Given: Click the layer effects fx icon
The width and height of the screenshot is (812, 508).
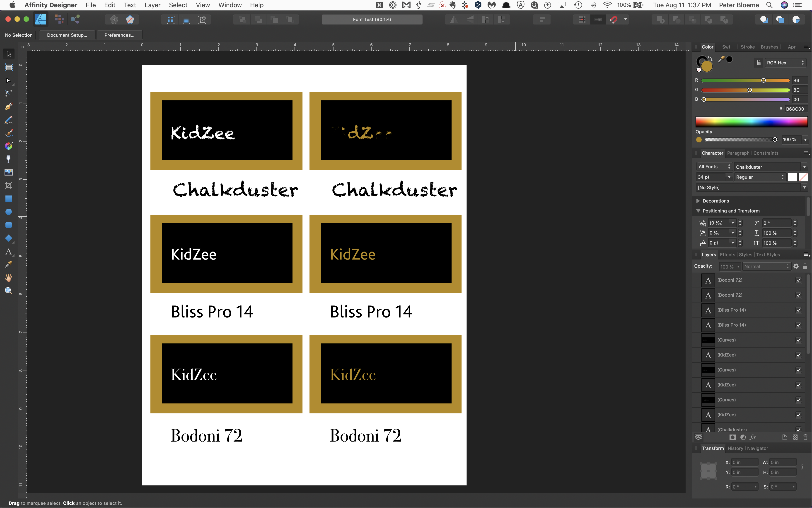Looking at the screenshot, I should tap(753, 437).
